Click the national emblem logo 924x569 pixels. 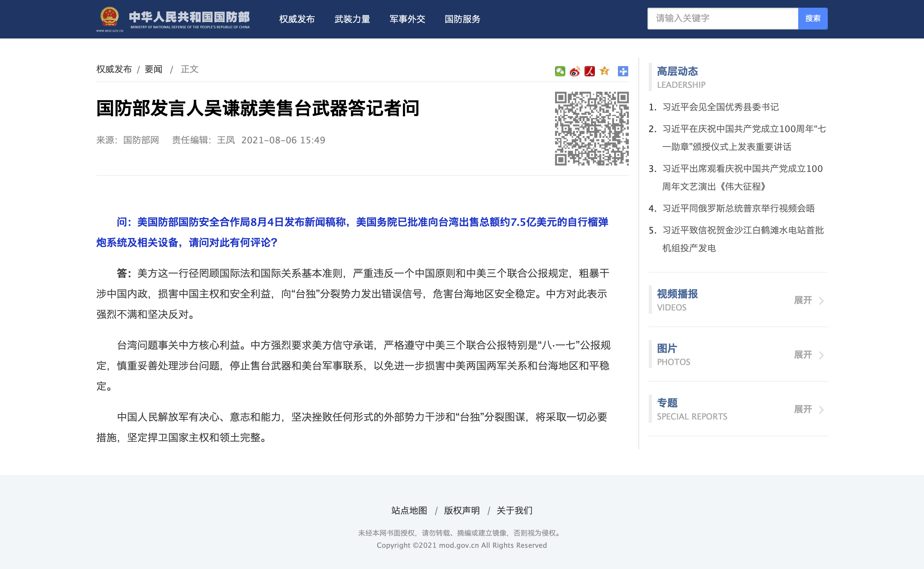point(109,17)
